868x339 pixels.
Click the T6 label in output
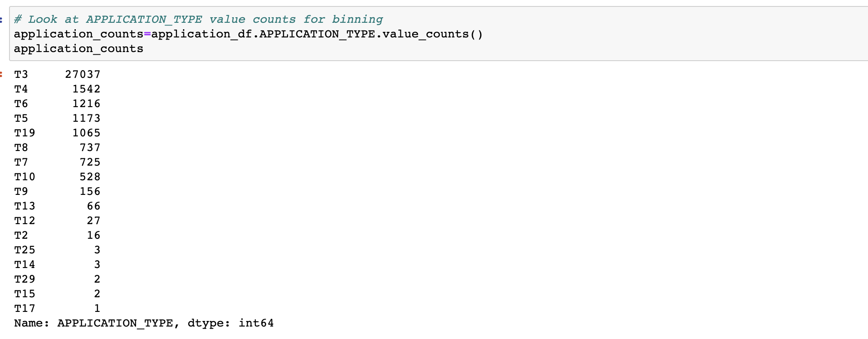(21, 104)
